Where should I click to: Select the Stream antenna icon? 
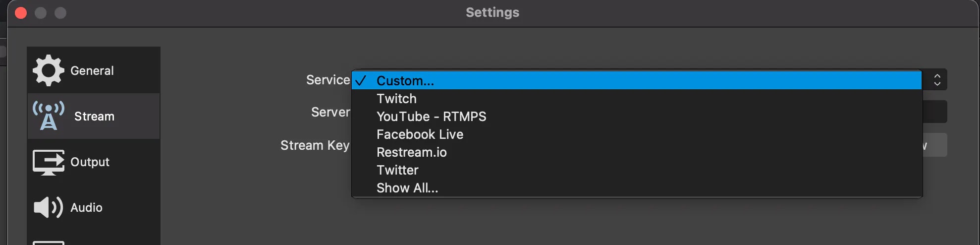point(48,116)
